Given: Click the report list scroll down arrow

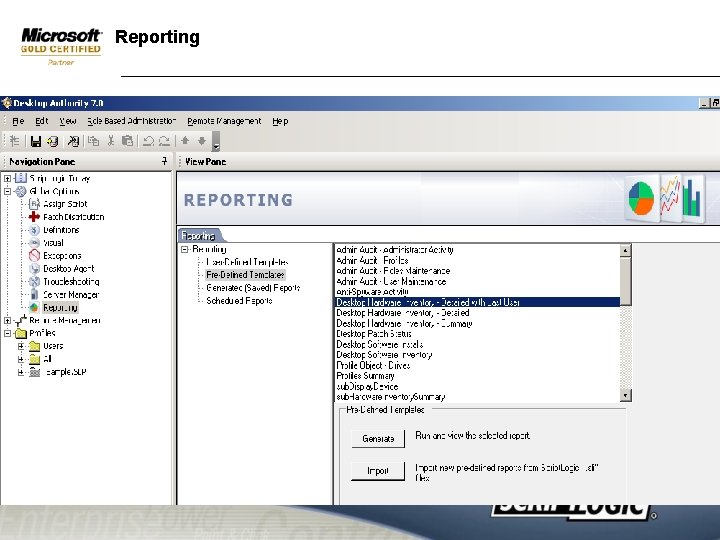Looking at the screenshot, I should click(625, 395).
